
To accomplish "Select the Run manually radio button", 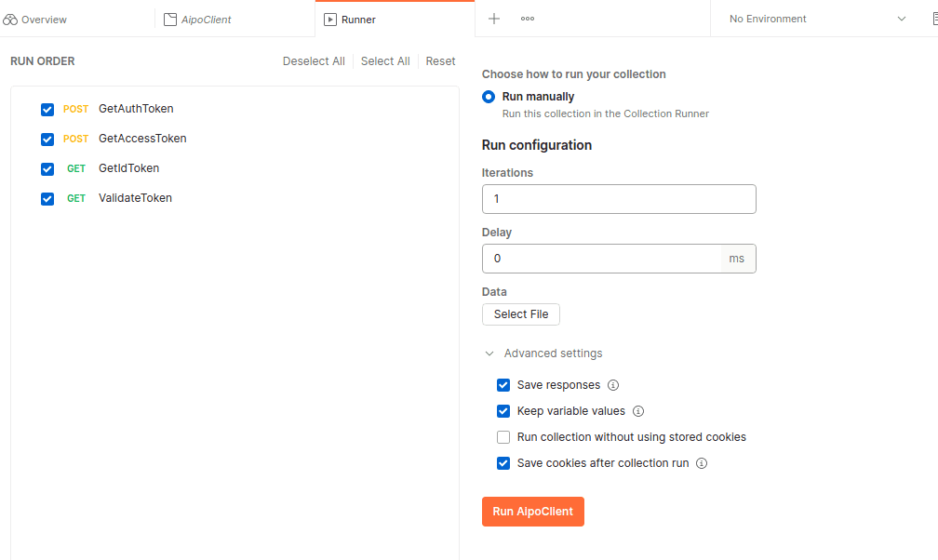I will point(489,97).
